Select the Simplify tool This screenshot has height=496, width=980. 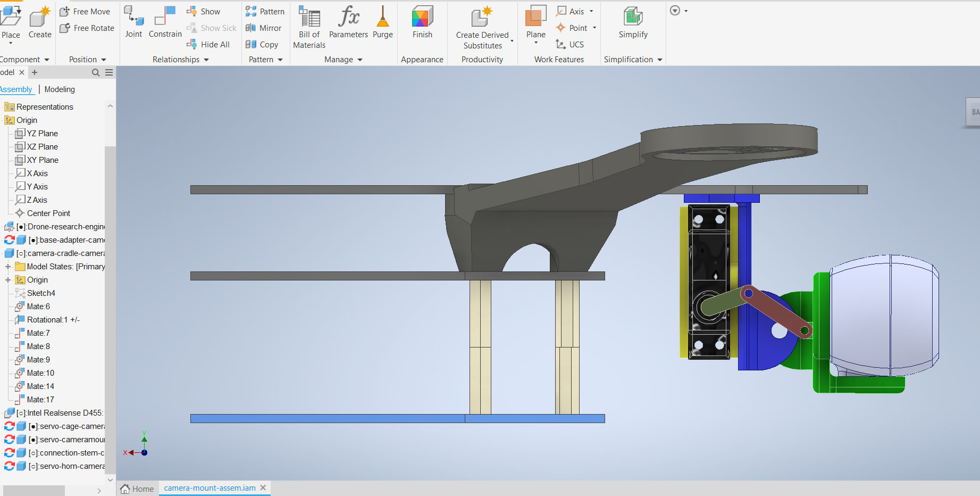click(x=633, y=21)
